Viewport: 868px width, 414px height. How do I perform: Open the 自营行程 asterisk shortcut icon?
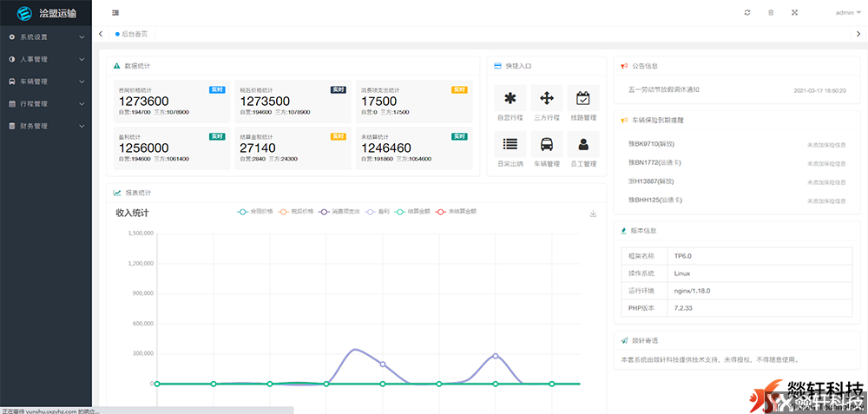click(x=510, y=99)
